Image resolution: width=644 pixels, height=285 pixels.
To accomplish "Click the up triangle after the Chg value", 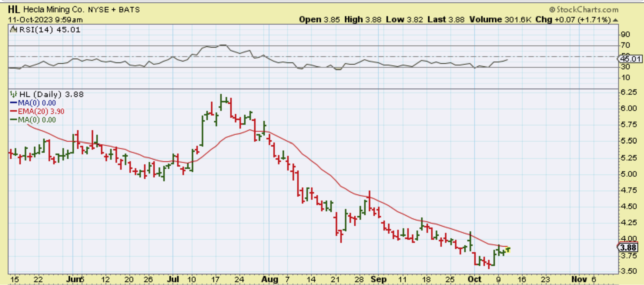I will click(x=615, y=20).
